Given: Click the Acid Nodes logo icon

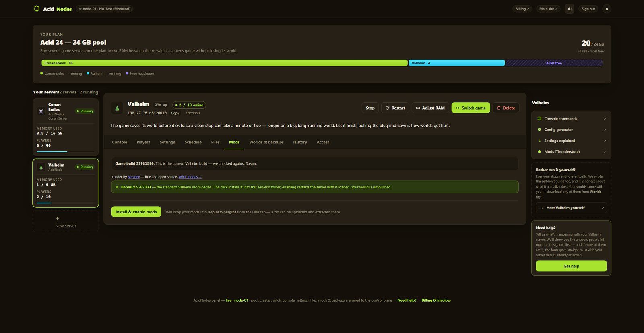Looking at the screenshot, I should (37, 8).
